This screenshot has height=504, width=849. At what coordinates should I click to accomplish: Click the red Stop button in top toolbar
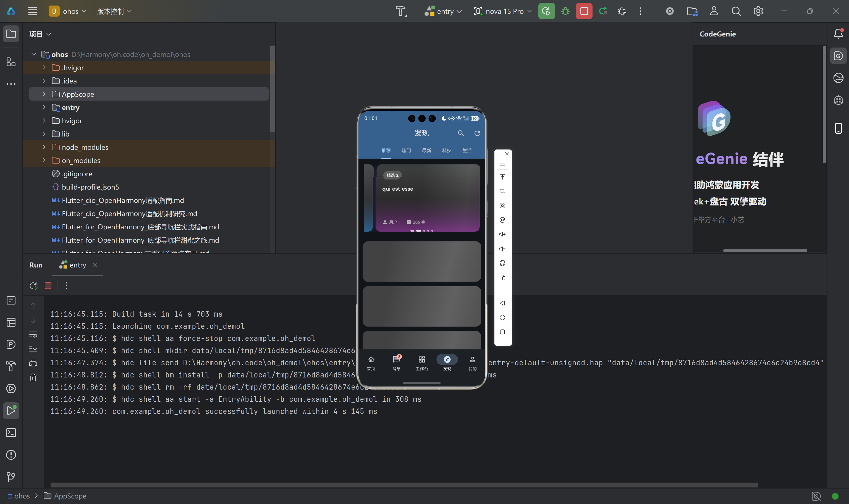point(584,11)
